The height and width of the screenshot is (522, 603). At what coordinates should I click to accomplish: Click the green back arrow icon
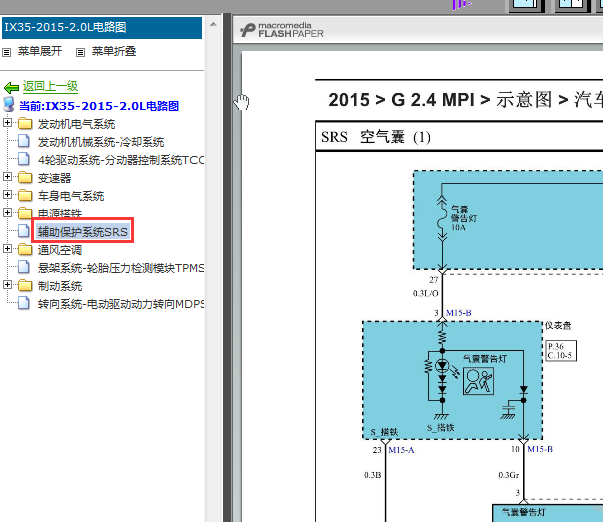(11, 88)
